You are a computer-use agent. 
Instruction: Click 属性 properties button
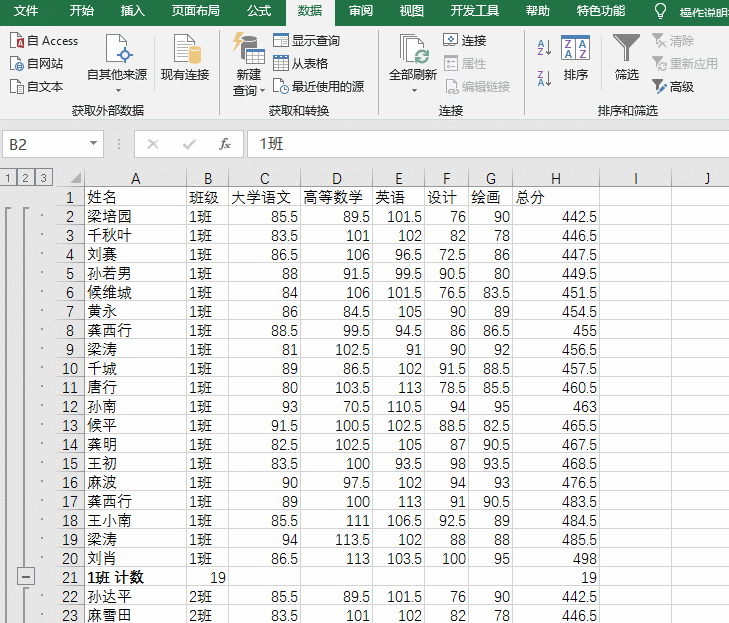click(464, 64)
